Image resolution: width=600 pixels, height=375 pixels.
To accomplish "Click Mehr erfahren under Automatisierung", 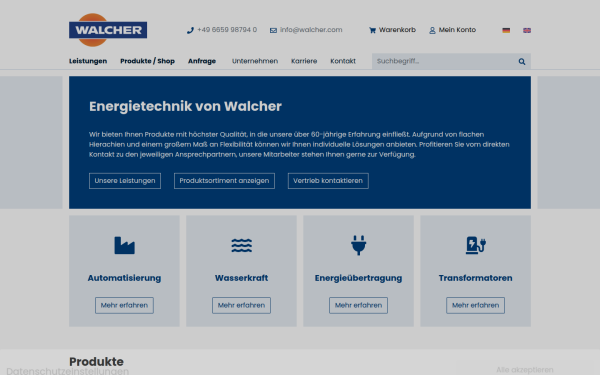I will click(x=124, y=305).
